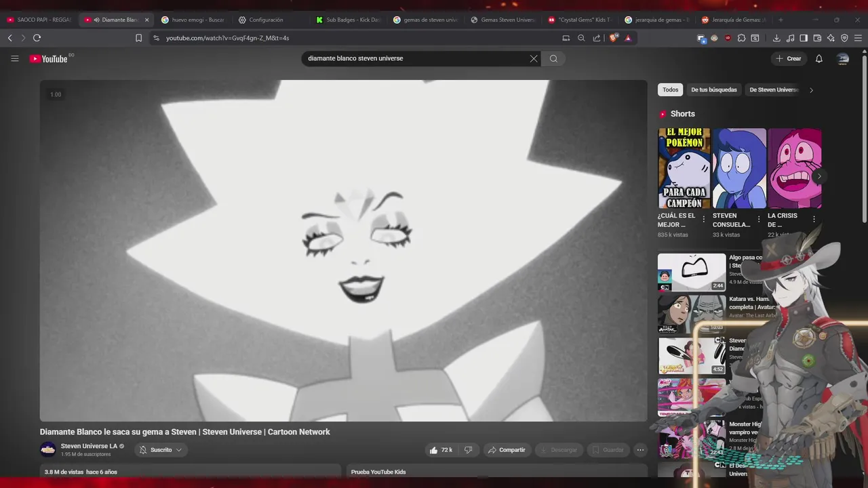
Task: Select De Steven Universe filter chip
Action: [774, 89]
